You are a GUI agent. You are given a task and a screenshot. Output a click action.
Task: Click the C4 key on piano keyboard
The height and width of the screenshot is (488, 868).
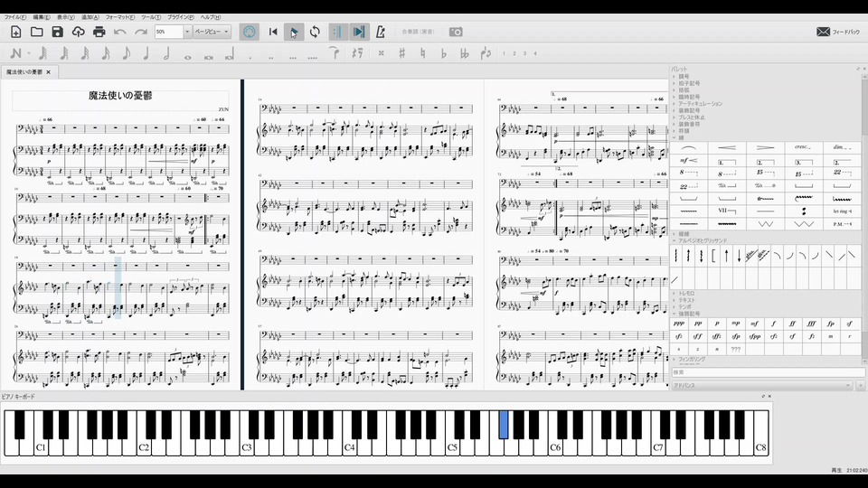(349, 447)
